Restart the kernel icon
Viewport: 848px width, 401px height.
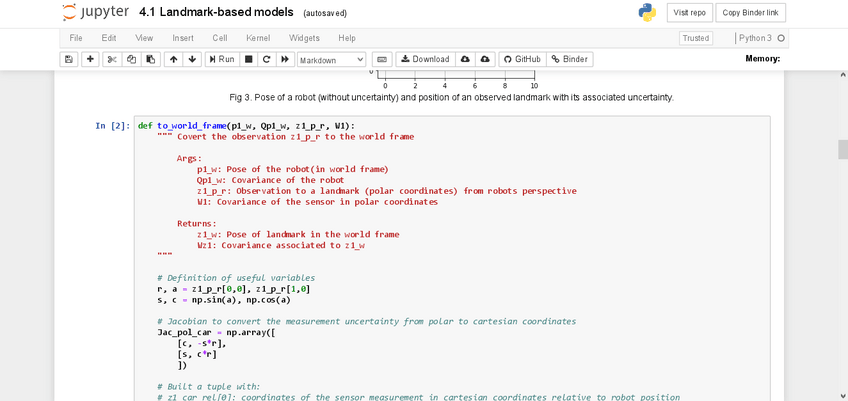coord(266,59)
